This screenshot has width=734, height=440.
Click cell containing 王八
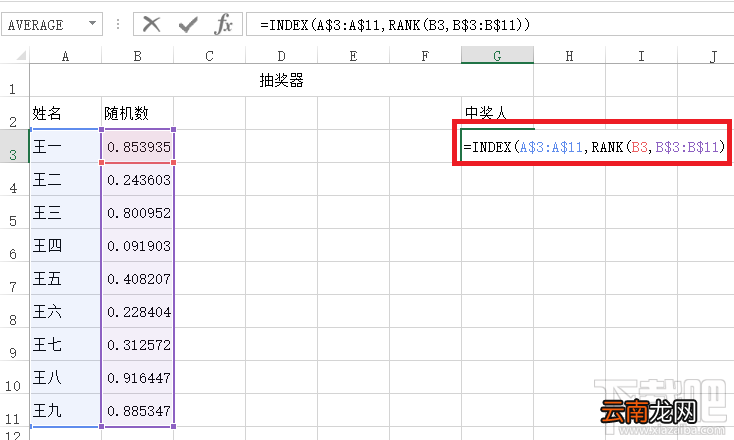coord(65,377)
